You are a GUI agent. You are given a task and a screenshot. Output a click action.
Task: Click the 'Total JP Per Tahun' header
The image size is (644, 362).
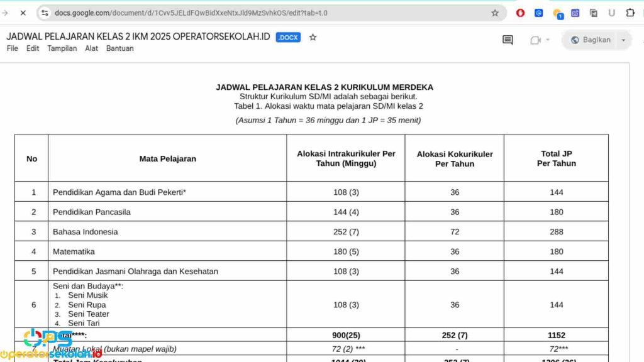coord(557,158)
